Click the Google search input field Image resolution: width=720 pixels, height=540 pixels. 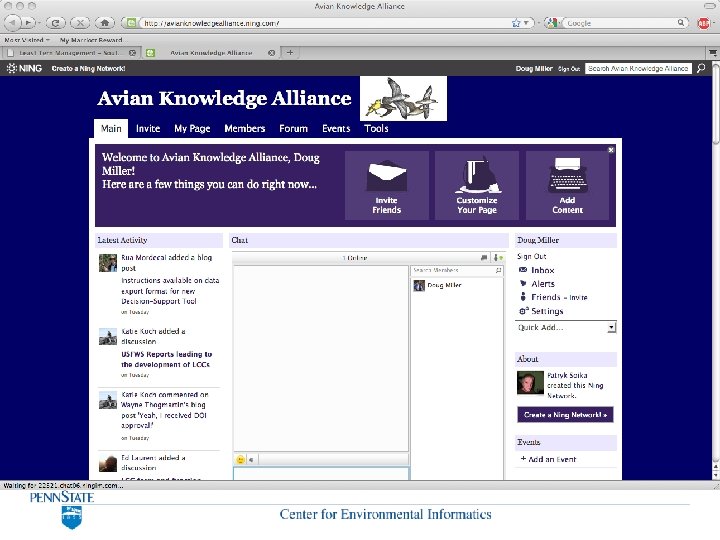(620, 23)
